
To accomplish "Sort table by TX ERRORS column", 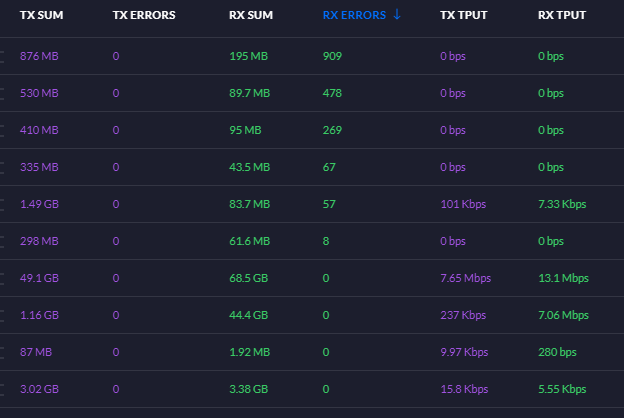I will pos(144,15).
